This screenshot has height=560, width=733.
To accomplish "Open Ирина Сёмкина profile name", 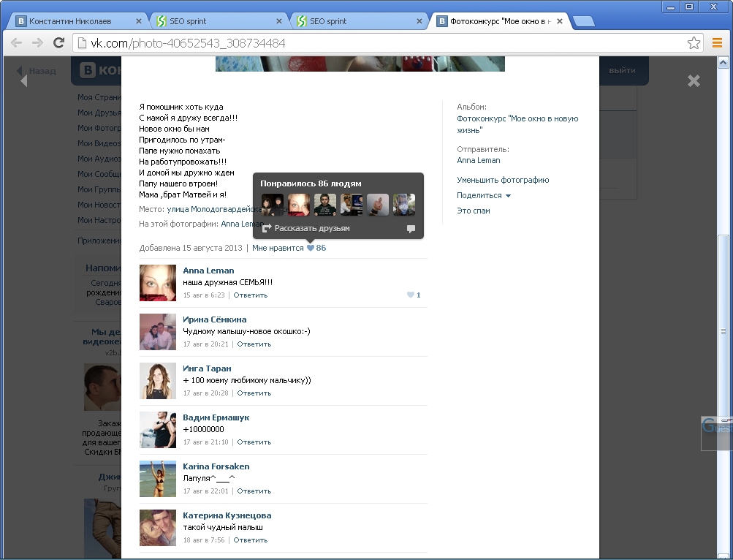I will pyautogui.click(x=215, y=319).
